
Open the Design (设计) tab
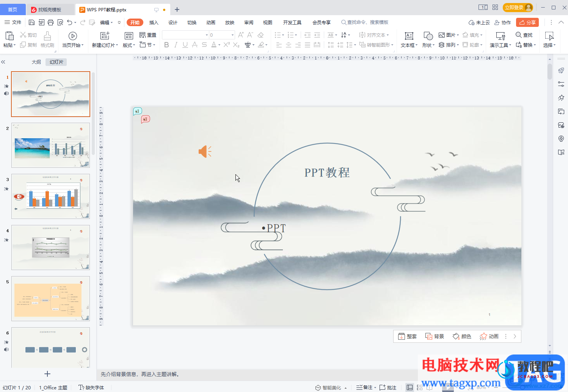[x=173, y=22]
